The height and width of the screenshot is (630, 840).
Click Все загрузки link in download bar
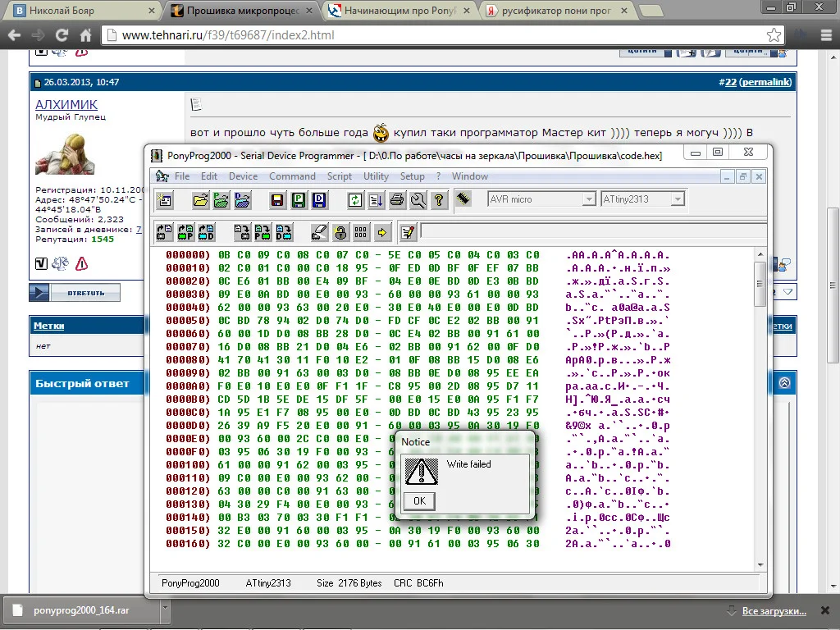point(774,610)
